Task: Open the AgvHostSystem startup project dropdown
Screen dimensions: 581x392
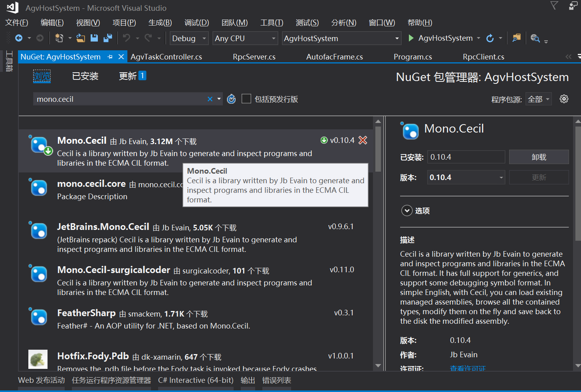Action: point(341,38)
